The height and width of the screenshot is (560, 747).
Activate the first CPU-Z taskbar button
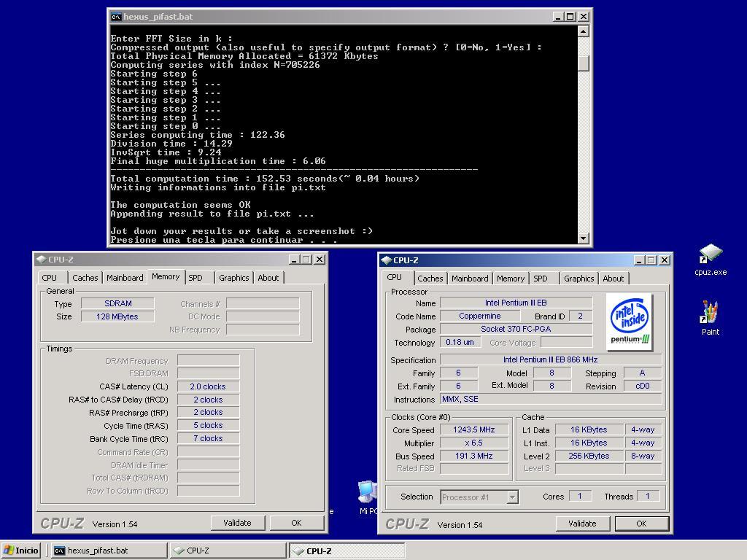228,551
